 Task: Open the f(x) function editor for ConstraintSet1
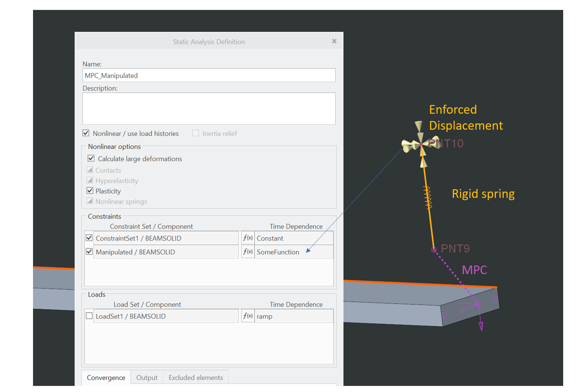pos(247,238)
